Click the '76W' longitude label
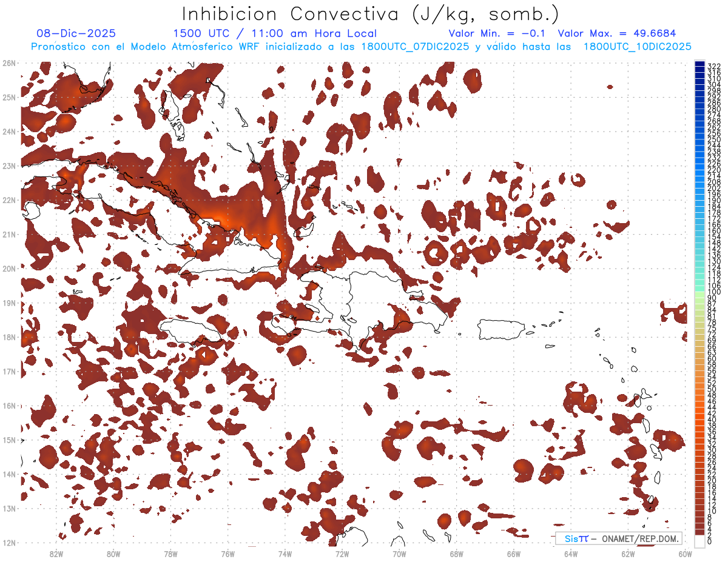This screenshot has width=728, height=562. 227,554
